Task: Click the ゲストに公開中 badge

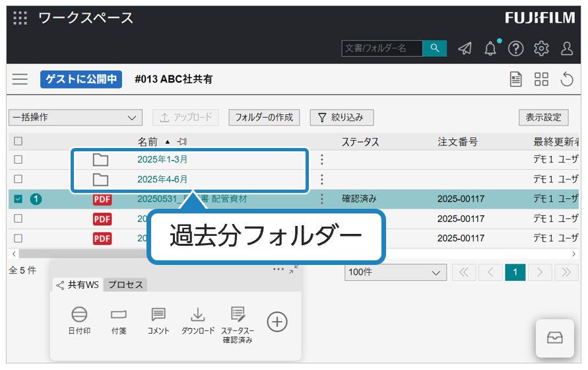Action: point(81,79)
